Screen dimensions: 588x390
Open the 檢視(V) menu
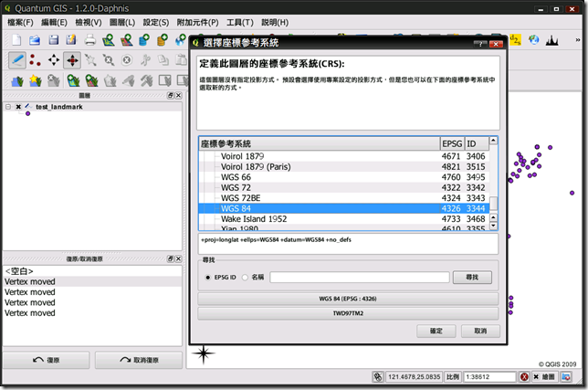(89, 23)
